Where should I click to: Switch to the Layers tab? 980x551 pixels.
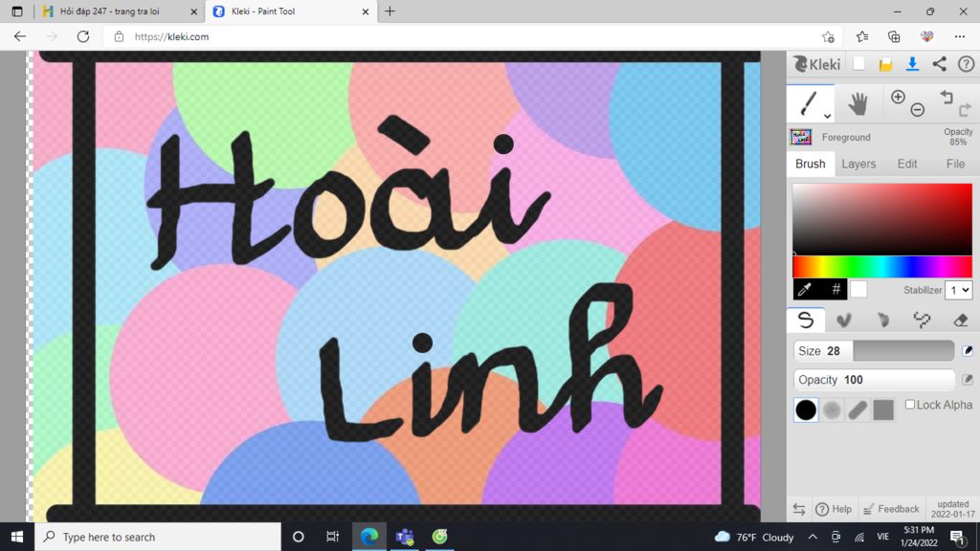tap(858, 164)
